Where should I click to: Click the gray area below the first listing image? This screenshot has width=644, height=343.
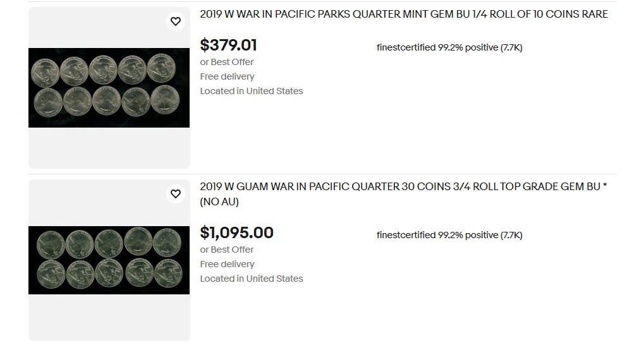109,148
